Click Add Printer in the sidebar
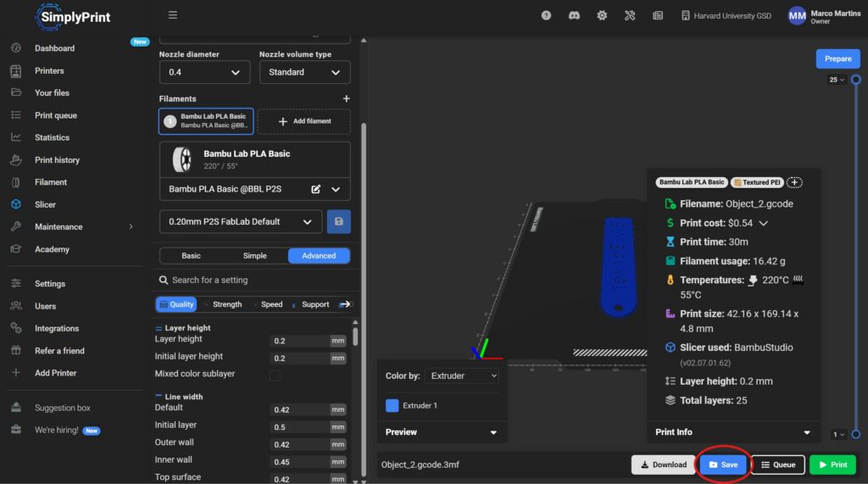Viewport: 868px width, 484px height. tap(55, 373)
